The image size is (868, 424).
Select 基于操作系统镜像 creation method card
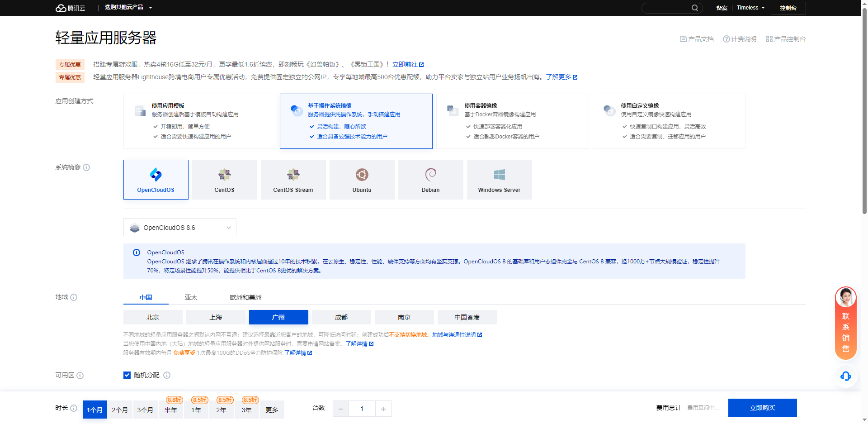pos(356,121)
